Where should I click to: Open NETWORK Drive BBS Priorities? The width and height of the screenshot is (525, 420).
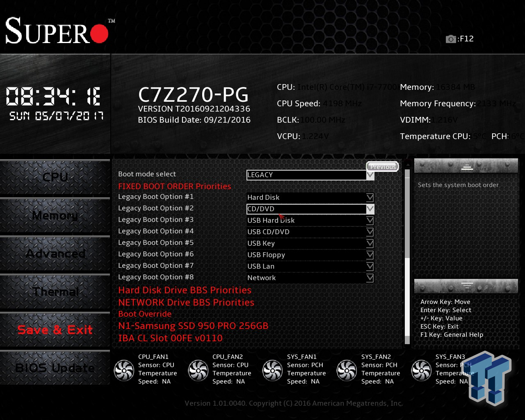coord(186,302)
